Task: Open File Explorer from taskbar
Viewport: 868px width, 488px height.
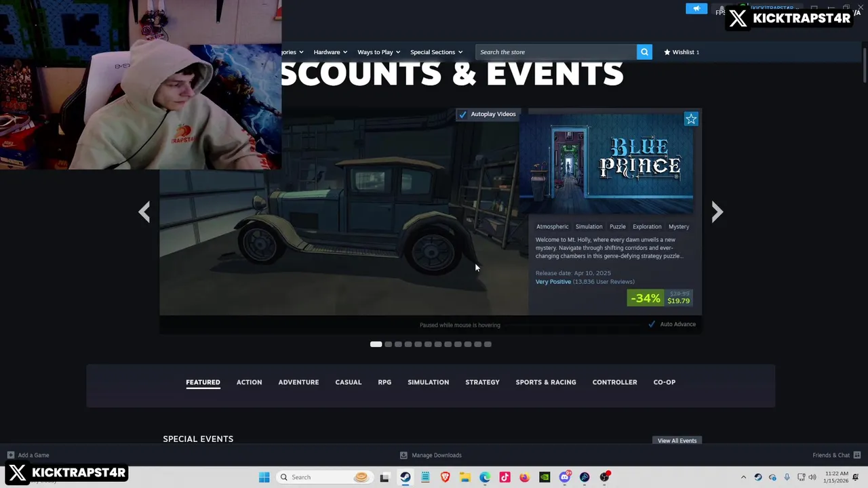Action: [465, 477]
